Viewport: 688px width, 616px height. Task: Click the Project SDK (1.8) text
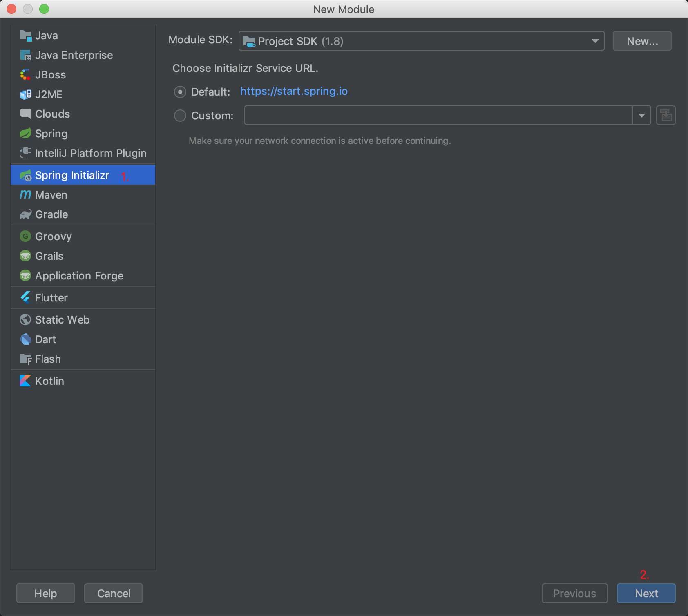pyautogui.click(x=301, y=41)
